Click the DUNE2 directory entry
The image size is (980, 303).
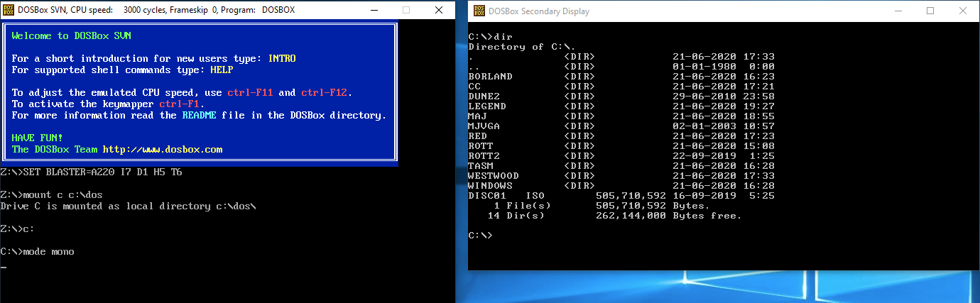click(621, 96)
